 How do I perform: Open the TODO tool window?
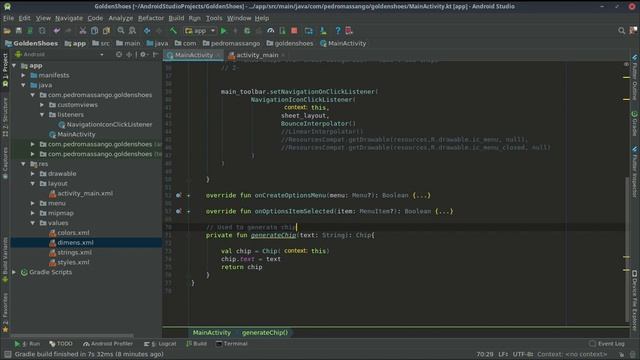pos(61,344)
